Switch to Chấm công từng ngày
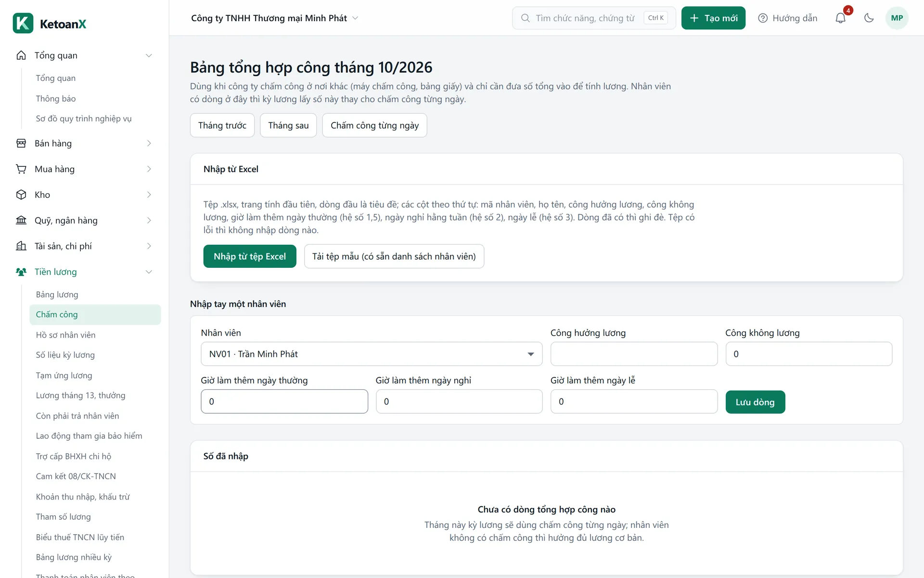924x578 pixels. point(374,125)
